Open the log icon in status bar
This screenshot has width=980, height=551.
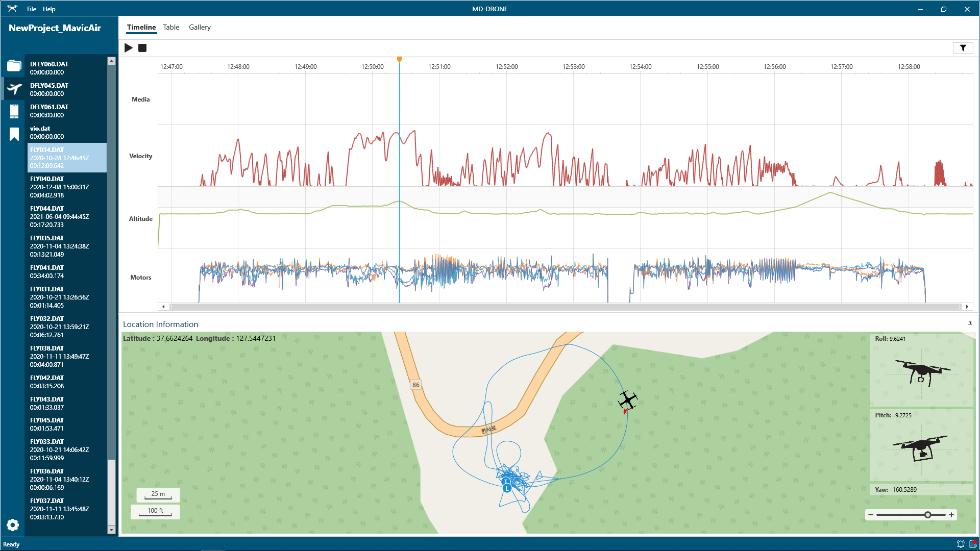(x=972, y=544)
